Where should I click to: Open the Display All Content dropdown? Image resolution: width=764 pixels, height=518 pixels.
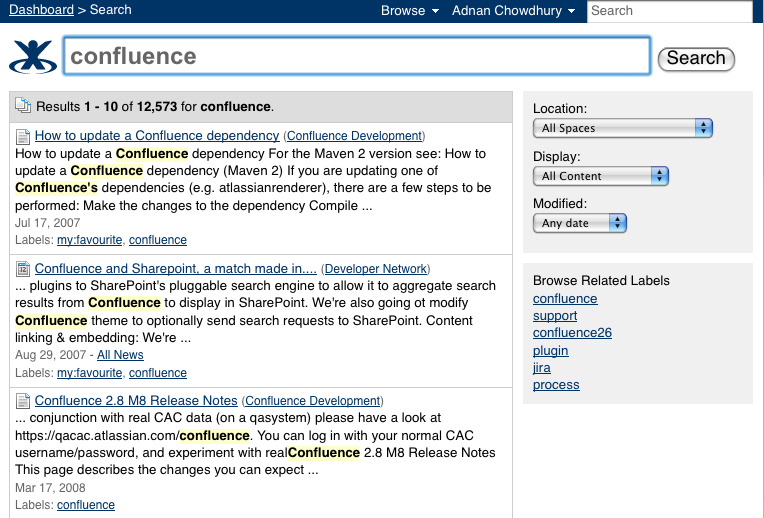pyautogui.click(x=601, y=176)
